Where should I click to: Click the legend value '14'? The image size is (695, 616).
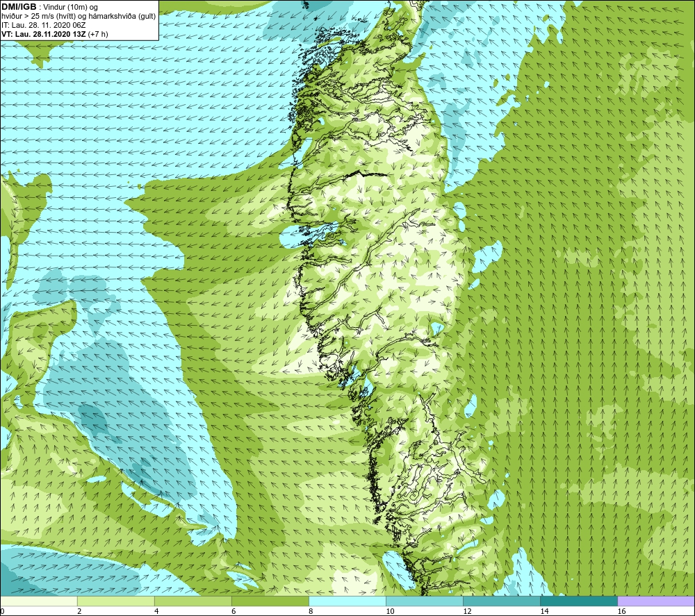(544, 611)
